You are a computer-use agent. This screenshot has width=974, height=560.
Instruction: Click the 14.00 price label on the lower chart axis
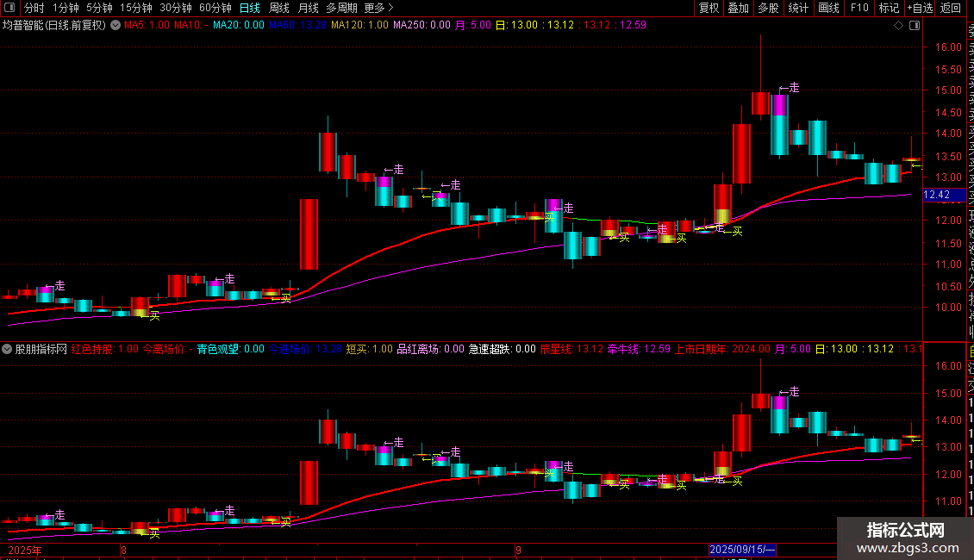pyautogui.click(x=948, y=420)
